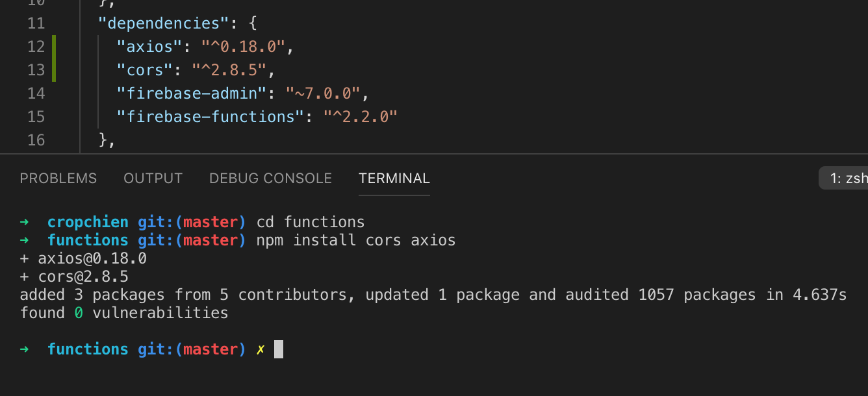
Task: Place cursor at the terminal prompt
Action: click(x=279, y=349)
